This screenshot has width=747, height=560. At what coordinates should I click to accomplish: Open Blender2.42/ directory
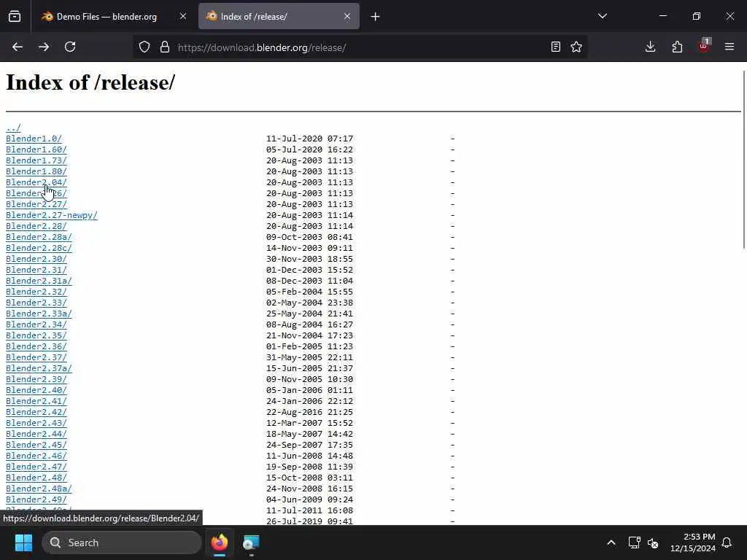(x=36, y=413)
